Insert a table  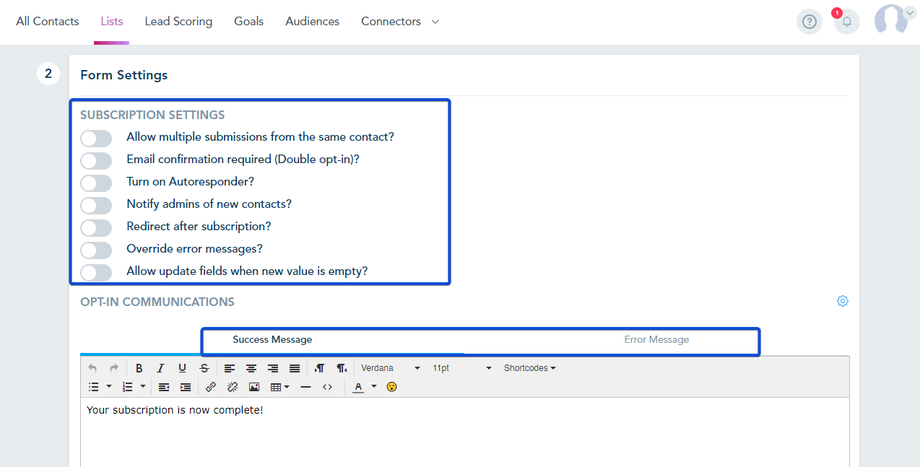pos(276,387)
